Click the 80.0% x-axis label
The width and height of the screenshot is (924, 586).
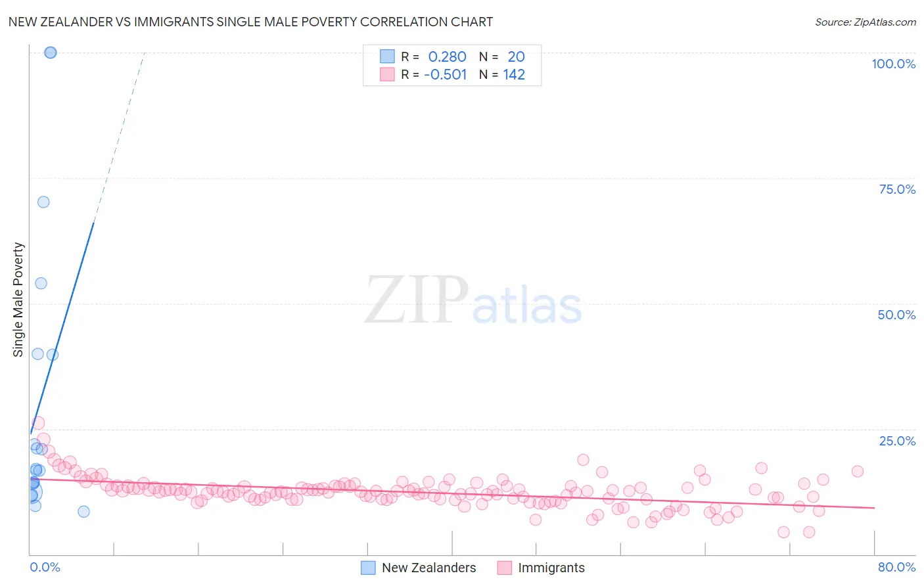(x=896, y=567)
